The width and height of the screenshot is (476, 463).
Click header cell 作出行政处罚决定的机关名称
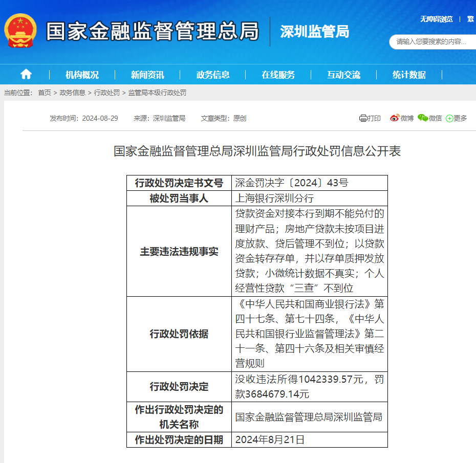pos(179,417)
